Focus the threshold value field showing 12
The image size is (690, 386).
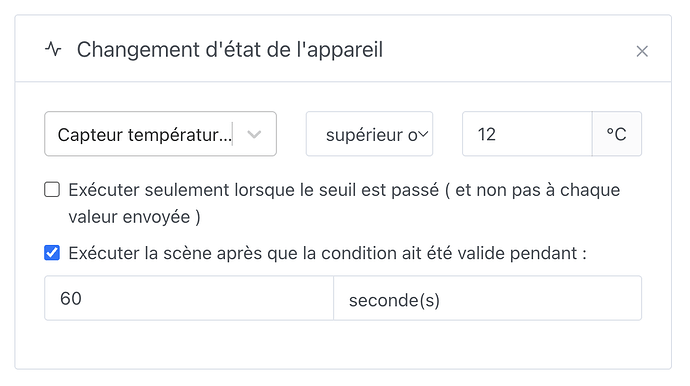527,134
